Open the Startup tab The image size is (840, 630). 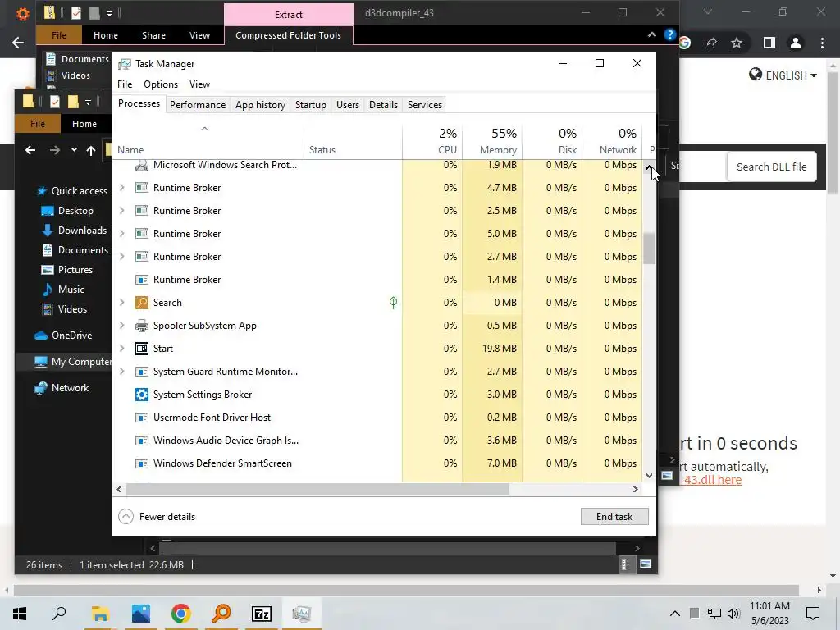tap(311, 105)
